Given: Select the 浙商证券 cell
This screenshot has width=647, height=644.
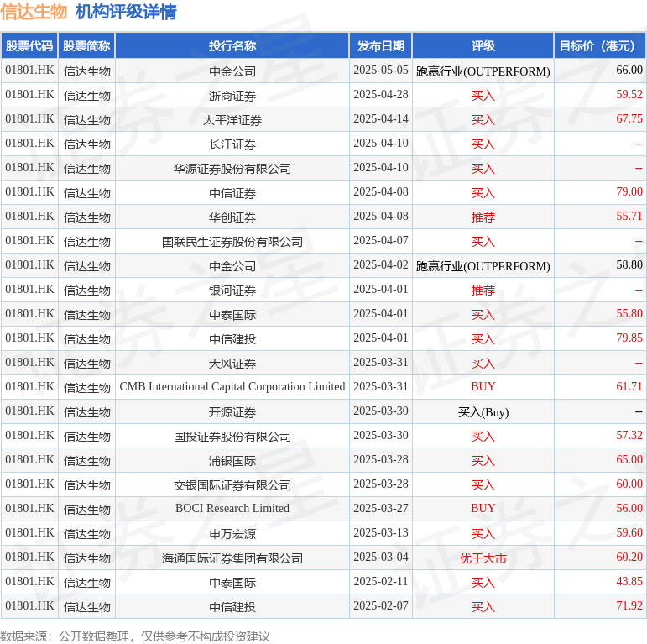Looking at the screenshot, I should click(x=232, y=96).
